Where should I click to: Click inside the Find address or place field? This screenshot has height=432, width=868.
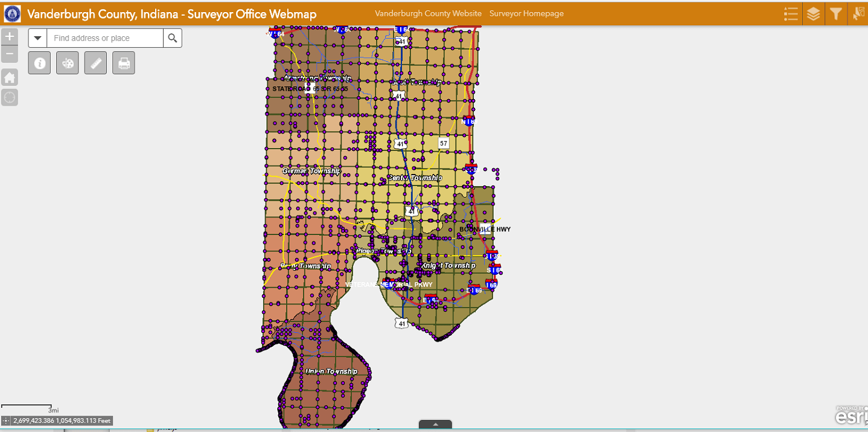[103, 37]
